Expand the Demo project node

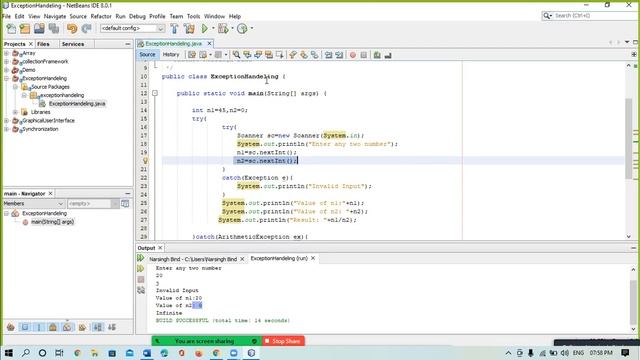point(7,70)
